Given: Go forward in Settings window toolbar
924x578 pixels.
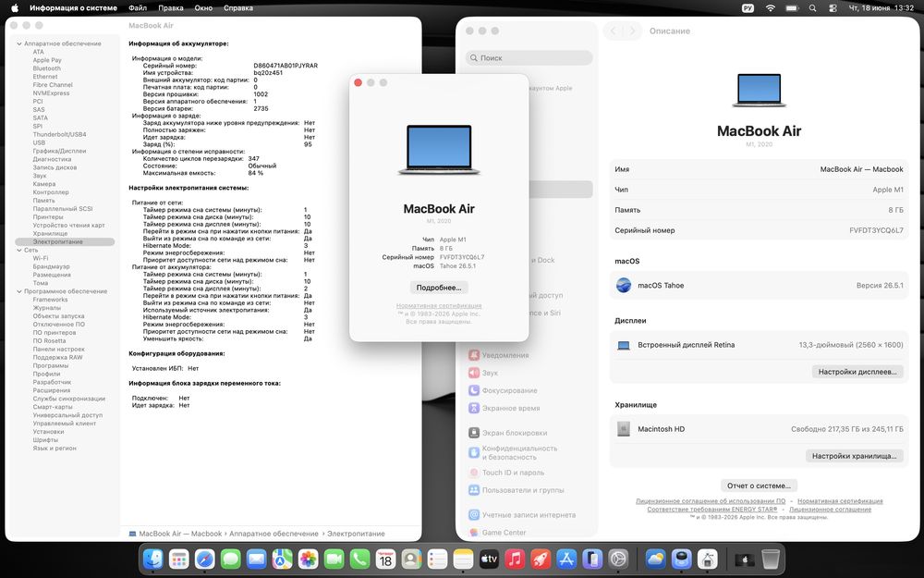Looking at the screenshot, I should click(x=632, y=31).
